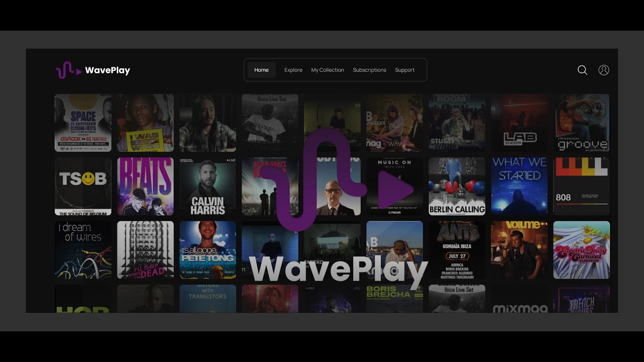Open the BEATS poster thumbnail

pyautogui.click(x=145, y=187)
